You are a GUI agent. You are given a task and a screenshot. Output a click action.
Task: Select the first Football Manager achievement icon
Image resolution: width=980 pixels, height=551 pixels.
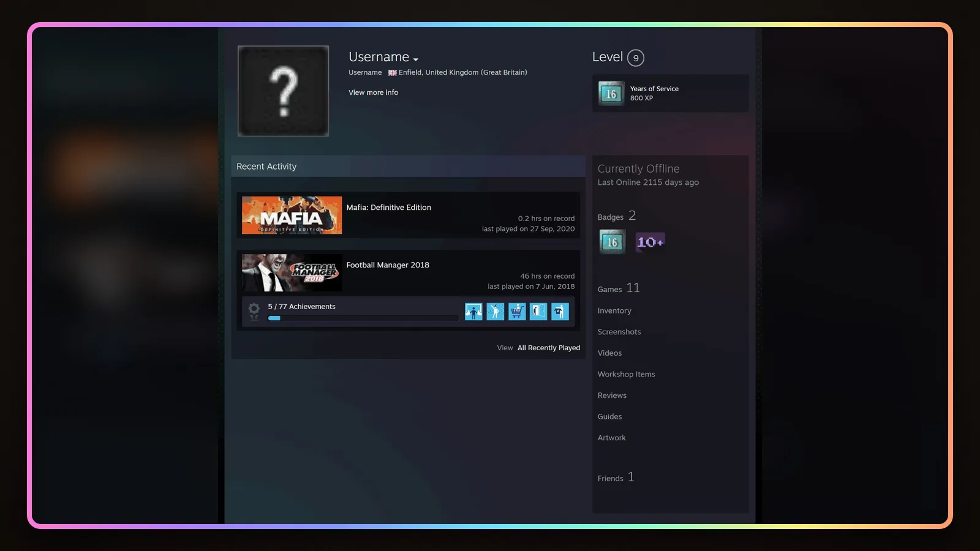point(473,312)
